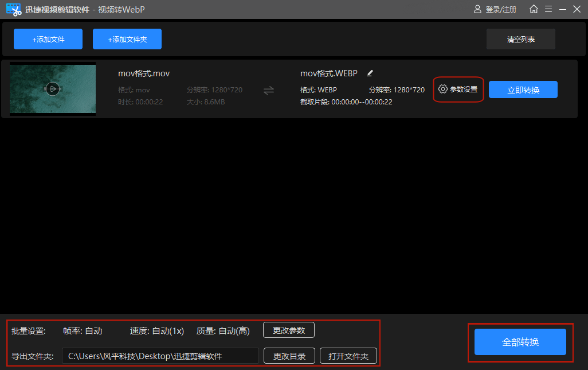Click the 导出文件夹 label

pyautogui.click(x=33, y=356)
